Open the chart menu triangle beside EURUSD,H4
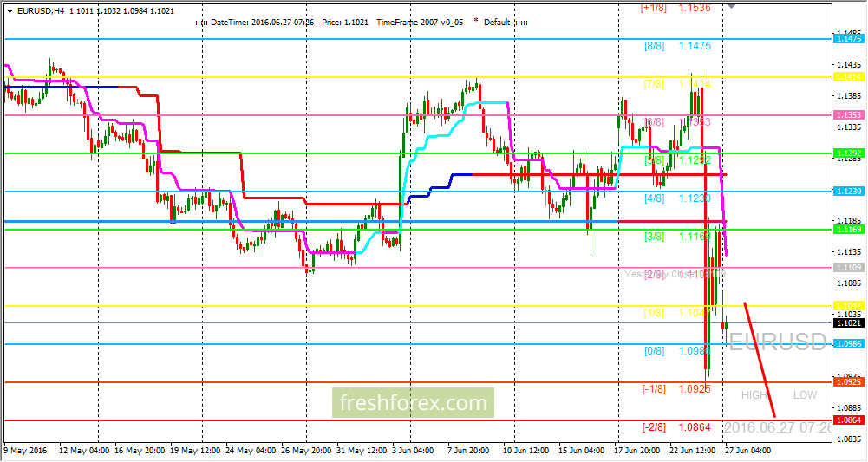Image resolution: width=868 pixels, height=462 pixels. pyautogui.click(x=10, y=10)
